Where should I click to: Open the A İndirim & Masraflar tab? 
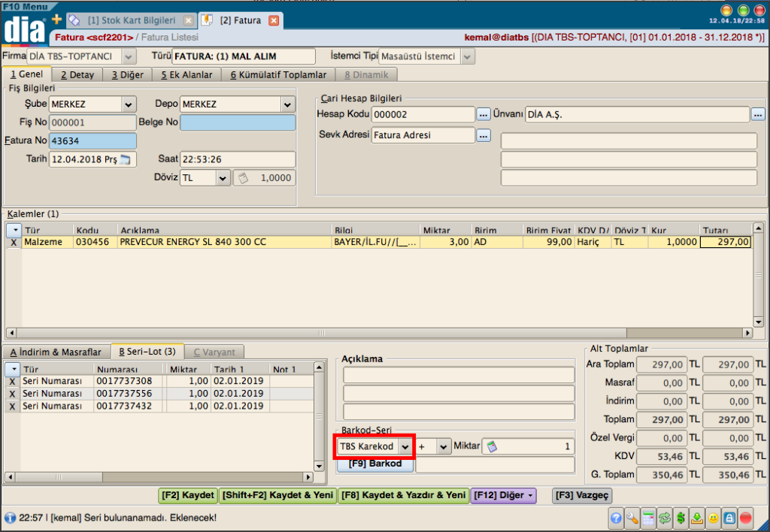click(x=56, y=352)
